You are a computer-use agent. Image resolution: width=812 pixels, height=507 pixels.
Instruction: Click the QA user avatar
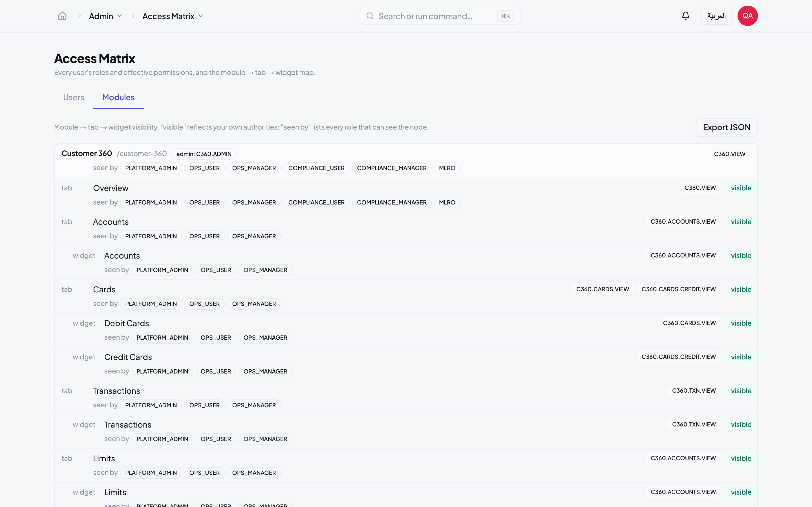748,16
